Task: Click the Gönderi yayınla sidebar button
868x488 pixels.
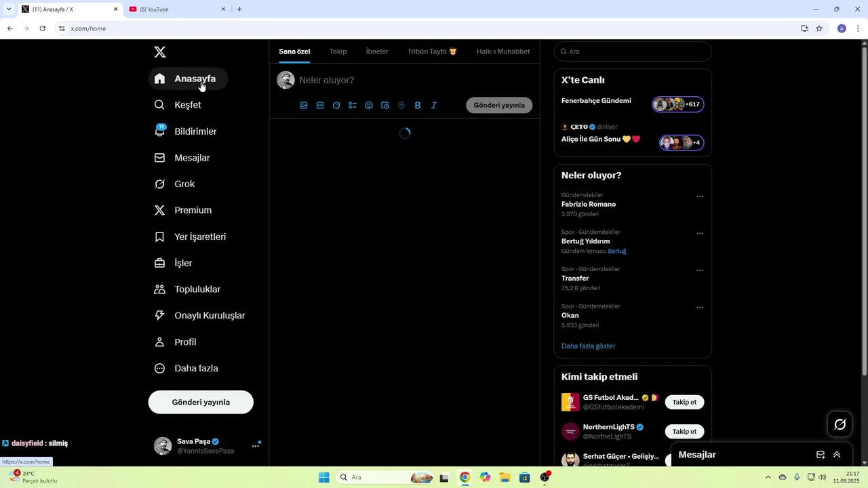Action: click(201, 402)
